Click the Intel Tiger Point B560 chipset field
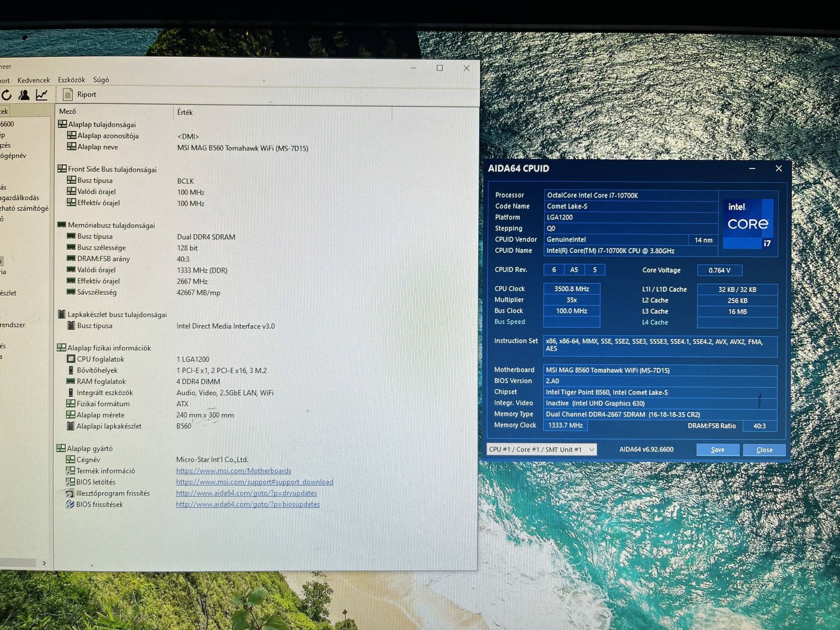This screenshot has width=840, height=630. tap(660, 392)
